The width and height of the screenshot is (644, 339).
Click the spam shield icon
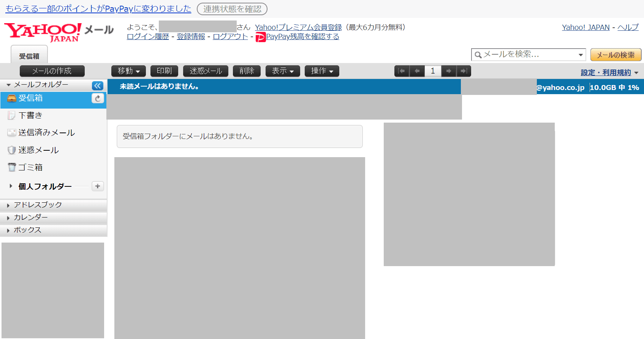pyautogui.click(x=12, y=150)
